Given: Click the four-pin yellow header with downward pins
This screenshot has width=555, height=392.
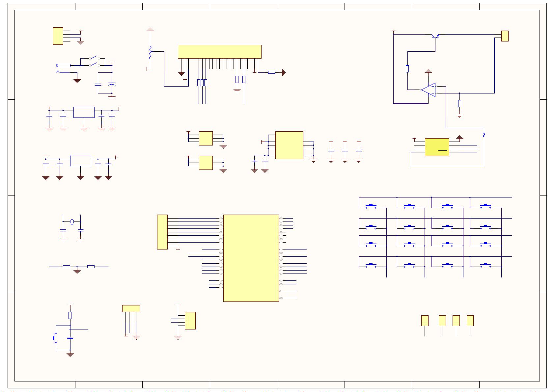Looking at the screenshot, I should click(x=131, y=308).
